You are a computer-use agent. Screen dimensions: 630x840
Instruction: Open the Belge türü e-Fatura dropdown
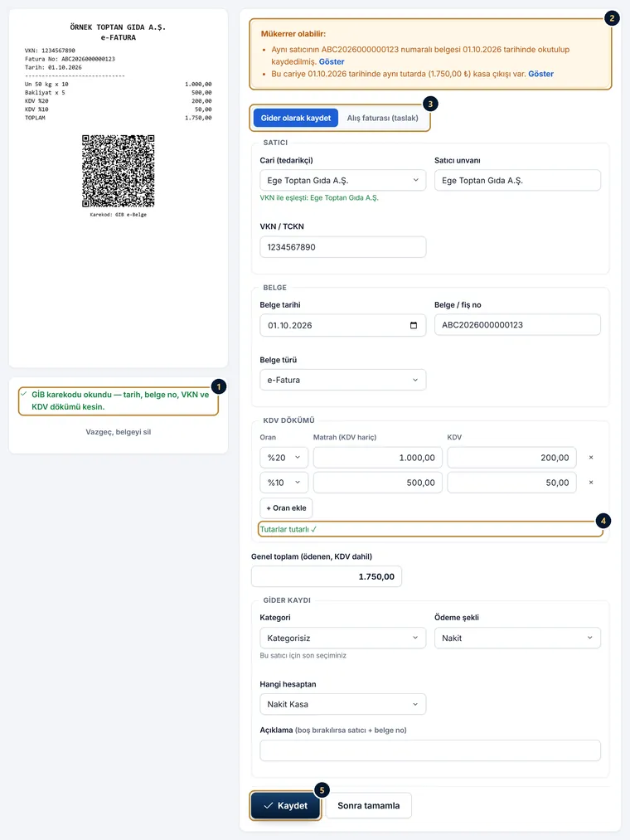[343, 380]
